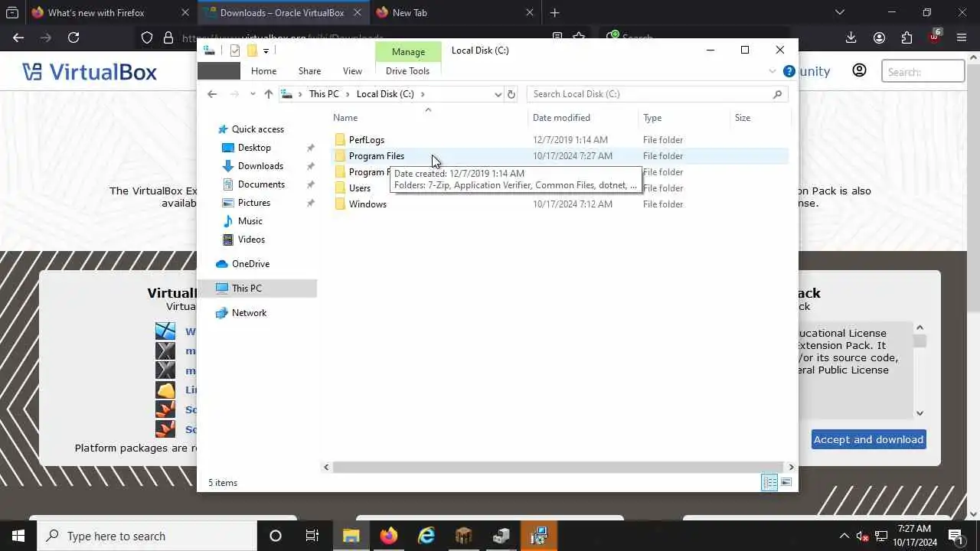Open Task View on taskbar
Viewport: 980px width, 551px height.
click(312, 536)
